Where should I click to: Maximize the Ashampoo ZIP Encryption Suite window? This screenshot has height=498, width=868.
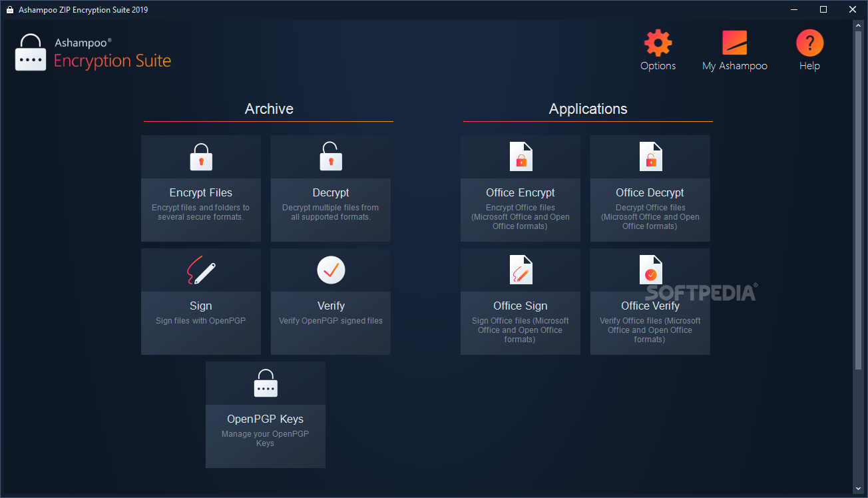tap(823, 10)
